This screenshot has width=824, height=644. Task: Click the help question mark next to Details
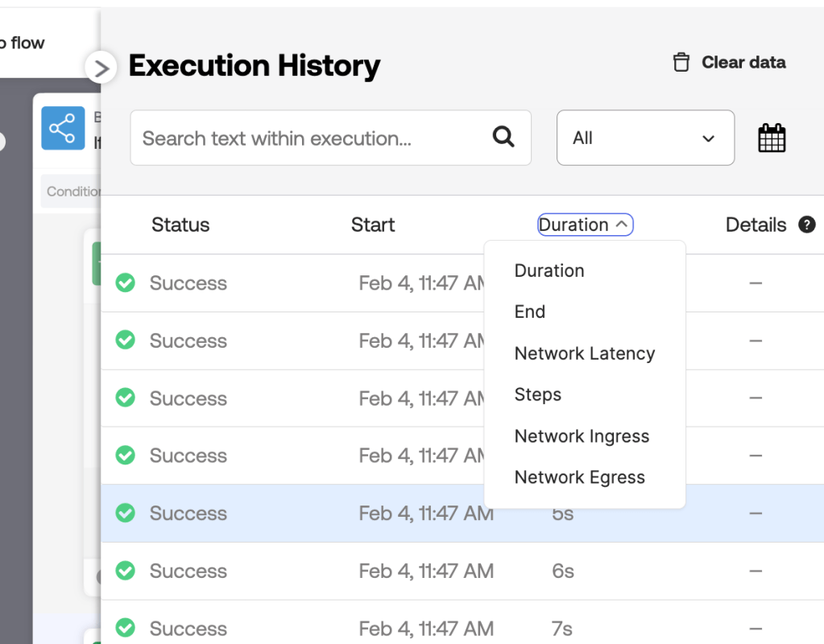coord(807,225)
